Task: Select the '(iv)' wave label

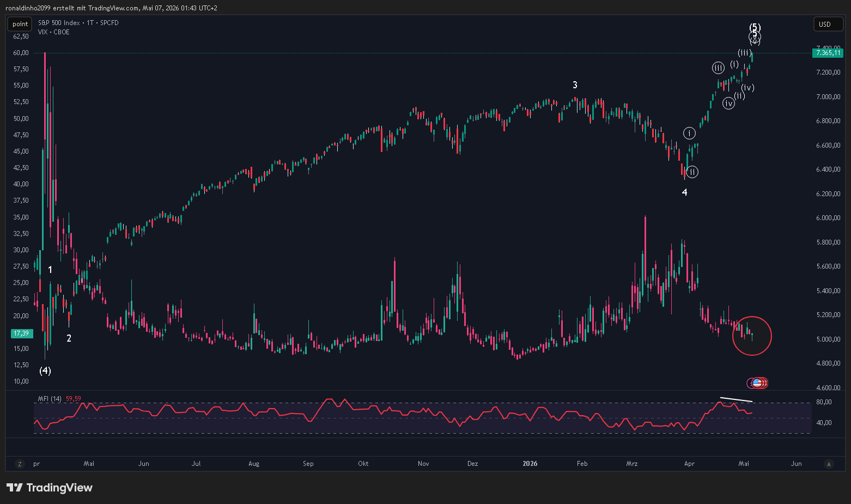Action: [x=747, y=88]
